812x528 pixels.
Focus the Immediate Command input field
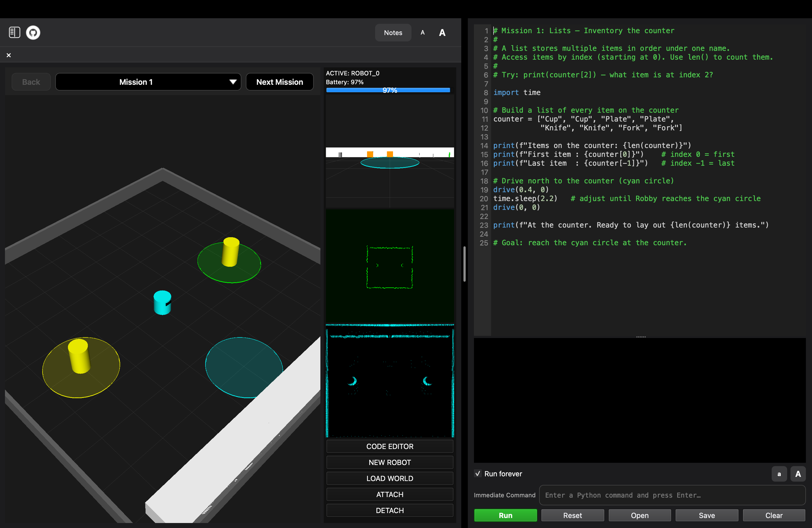[x=671, y=495]
